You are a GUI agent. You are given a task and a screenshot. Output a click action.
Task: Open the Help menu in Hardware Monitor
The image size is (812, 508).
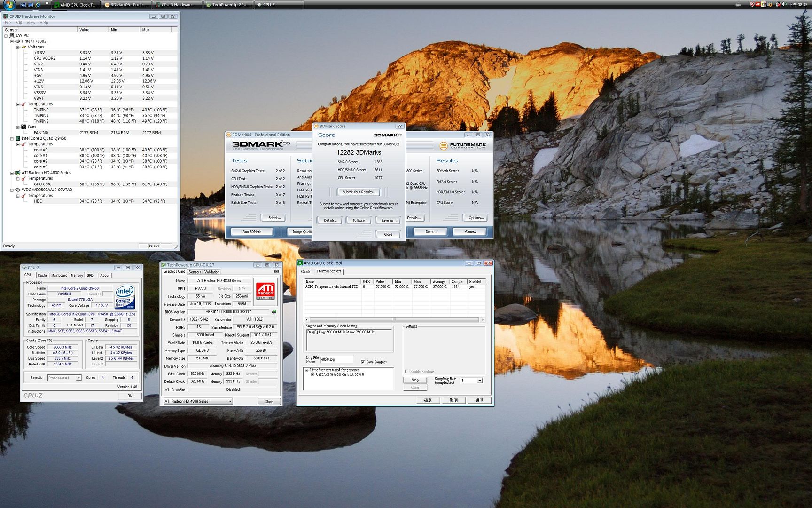pos(44,23)
